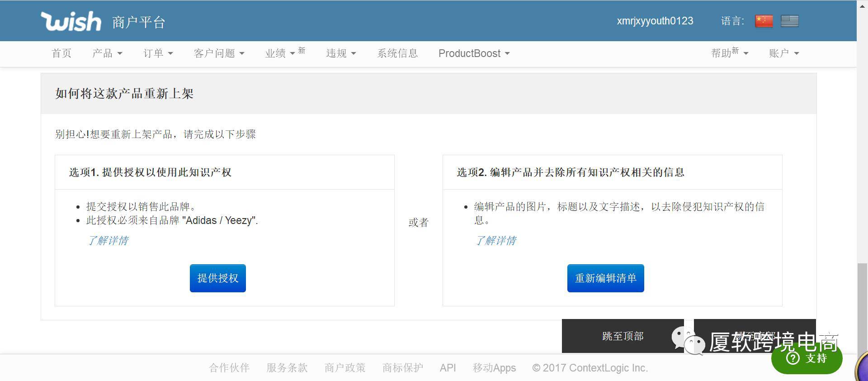Click the 重新编辑清单 button

606,278
